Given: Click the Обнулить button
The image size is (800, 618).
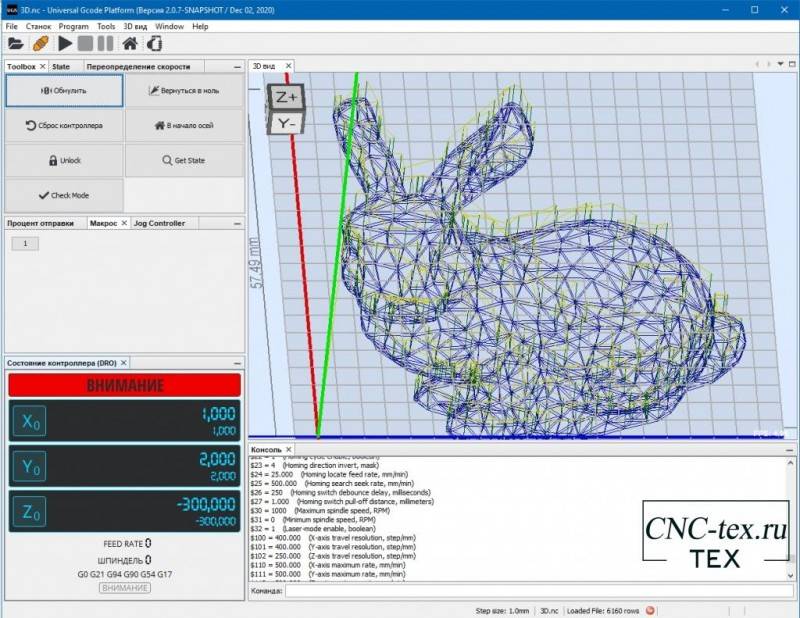Looking at the screenshot, I should click(x=64, y=91).
